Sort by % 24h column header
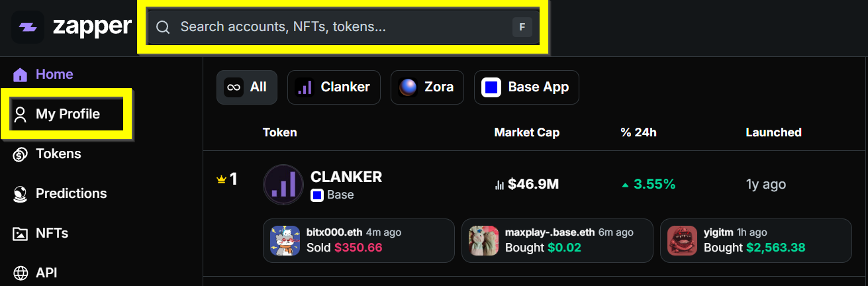868x286 pixels. point(638,132)
